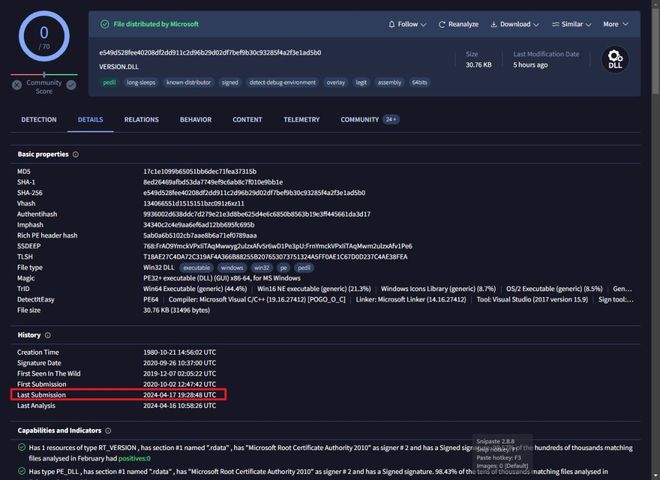Switch to the DETECTION tab
The height and width of the screenshot is (480, 660).
(39, 120)
